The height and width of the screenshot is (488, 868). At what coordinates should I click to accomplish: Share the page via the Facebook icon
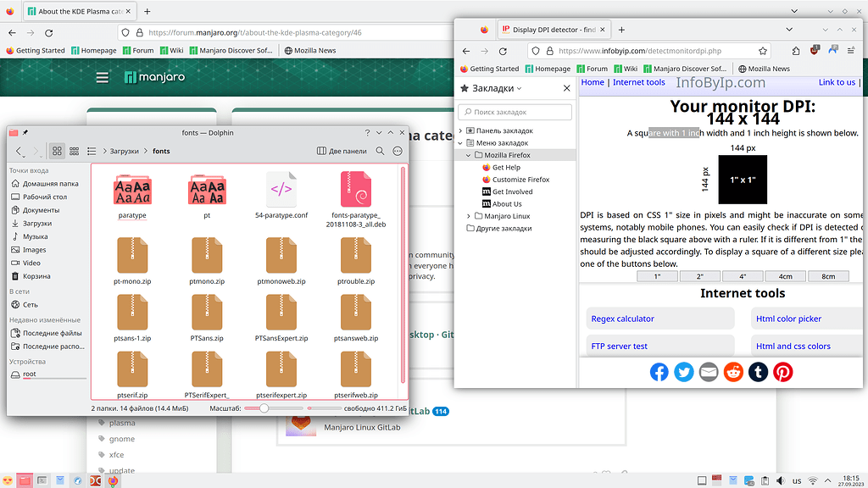(x=659, y=372)
